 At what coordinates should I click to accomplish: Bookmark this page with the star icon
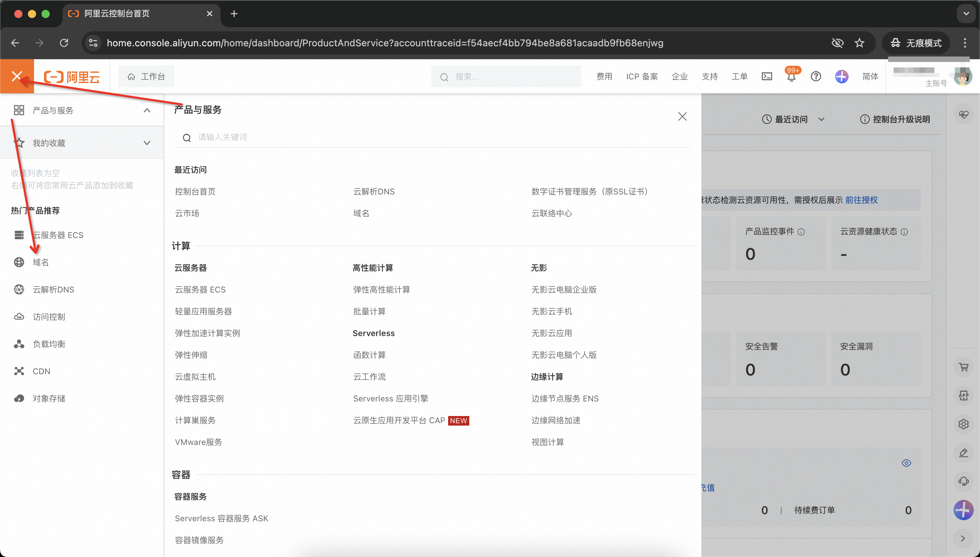click(x=860, y=43)
